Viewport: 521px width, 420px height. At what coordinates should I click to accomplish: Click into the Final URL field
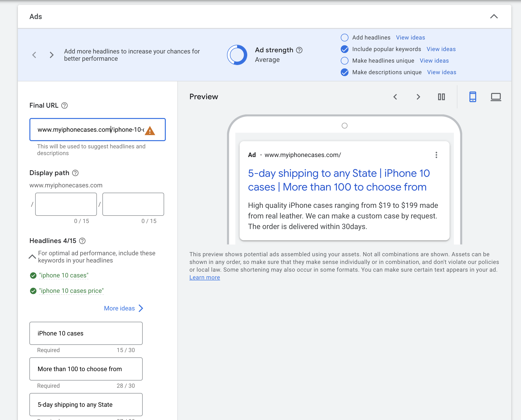click(x=97, y=130)
